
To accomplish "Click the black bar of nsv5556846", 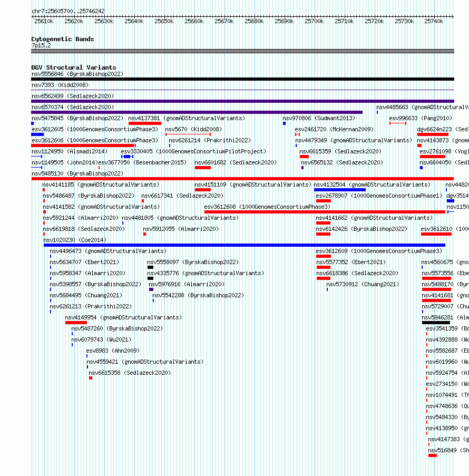I will tap(243, 79).
